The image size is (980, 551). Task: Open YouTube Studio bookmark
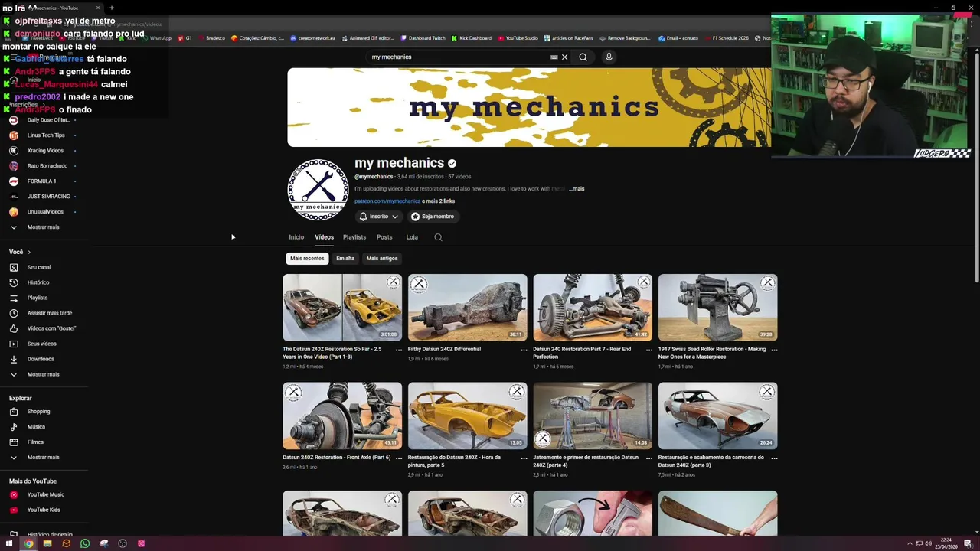[518, 38]
